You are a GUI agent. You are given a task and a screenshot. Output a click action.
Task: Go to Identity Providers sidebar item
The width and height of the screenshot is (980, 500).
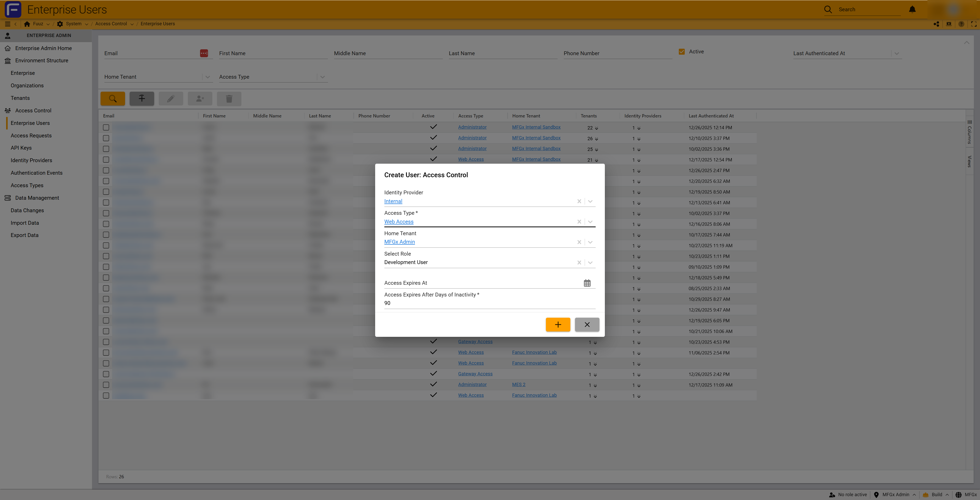[31, 160]
